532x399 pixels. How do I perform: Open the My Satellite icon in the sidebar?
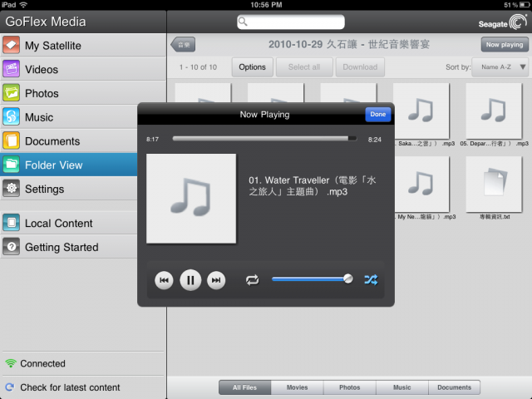11,45
